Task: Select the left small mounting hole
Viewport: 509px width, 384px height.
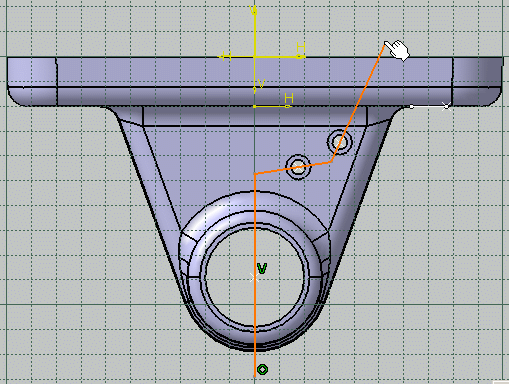Action: click(x=298, y=167)
